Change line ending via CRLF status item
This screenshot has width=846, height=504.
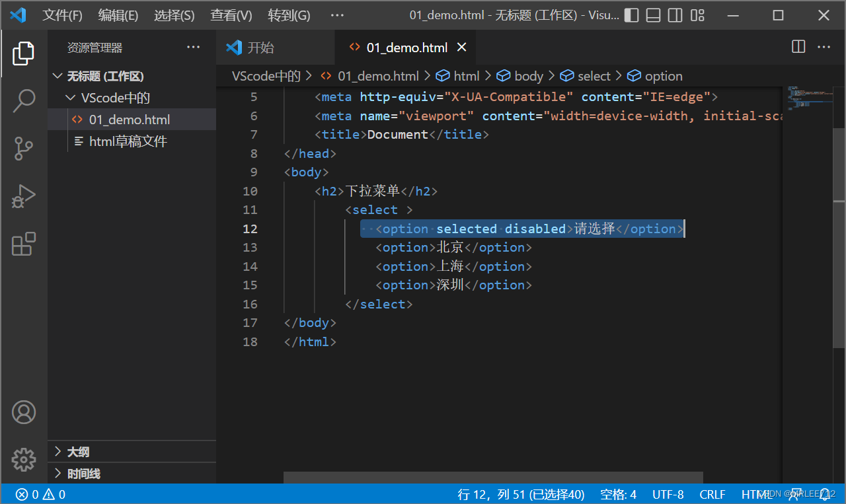click(712, 494)
